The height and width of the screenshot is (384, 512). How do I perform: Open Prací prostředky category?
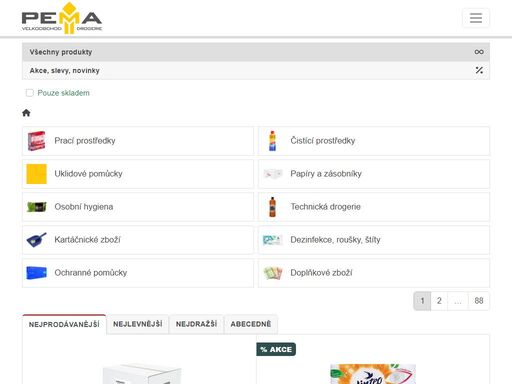138,141
